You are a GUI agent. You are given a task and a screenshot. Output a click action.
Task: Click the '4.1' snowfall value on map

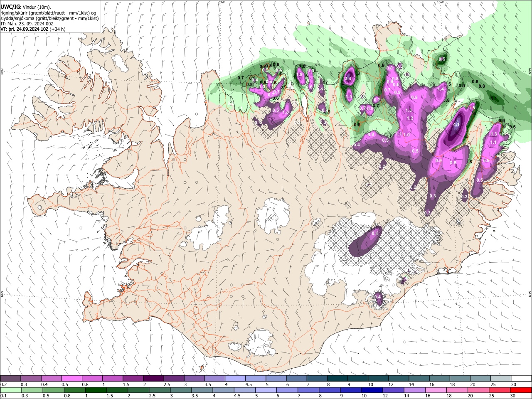click(x=456, y=124)
